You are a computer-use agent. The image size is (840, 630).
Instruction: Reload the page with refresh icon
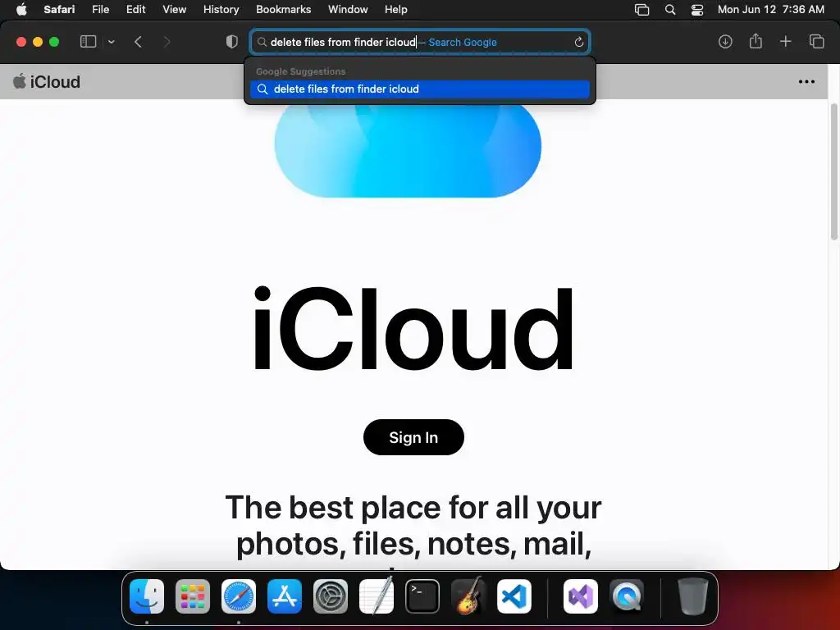click(x=578, y=43)
